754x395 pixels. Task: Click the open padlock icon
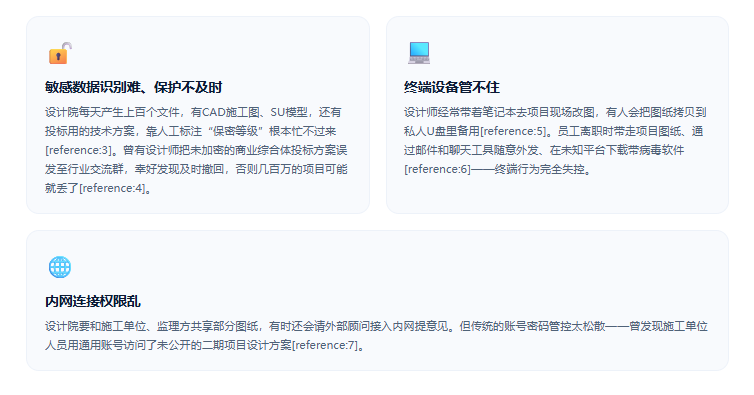60,53
